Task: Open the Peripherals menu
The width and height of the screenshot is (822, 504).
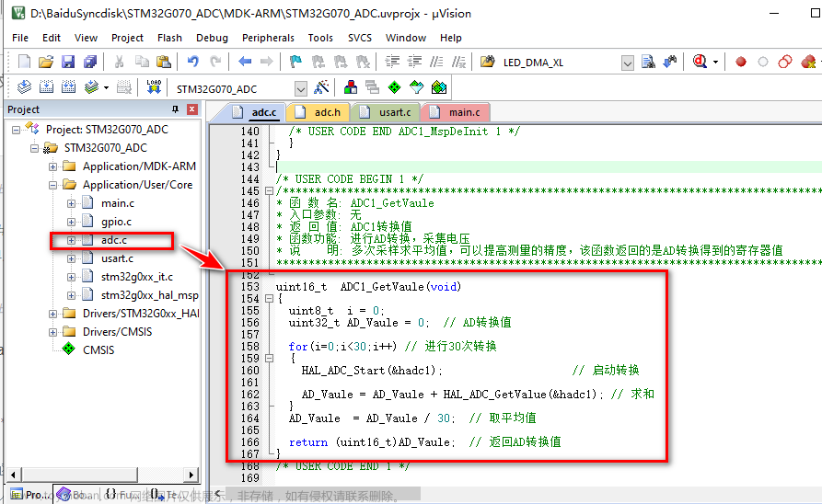Action: (268, 38)
